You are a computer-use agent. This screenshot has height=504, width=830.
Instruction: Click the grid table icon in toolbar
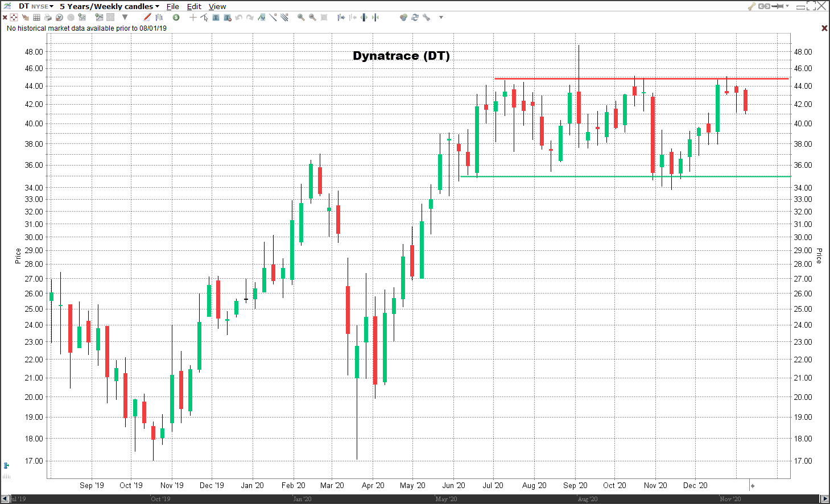point(36,18)
